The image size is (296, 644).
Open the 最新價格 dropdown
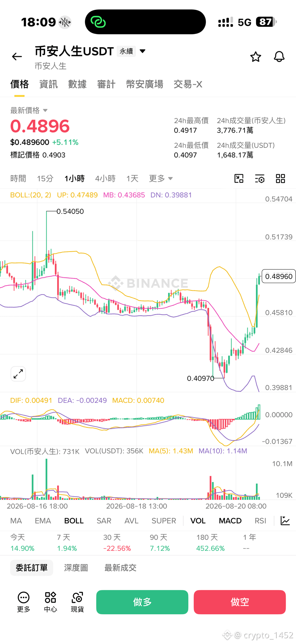29,110
